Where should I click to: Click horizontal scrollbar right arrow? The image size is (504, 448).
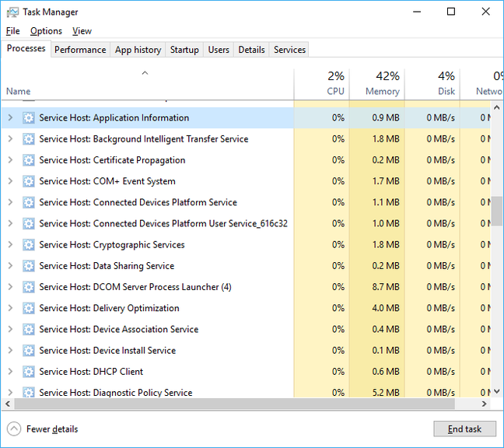484,404
